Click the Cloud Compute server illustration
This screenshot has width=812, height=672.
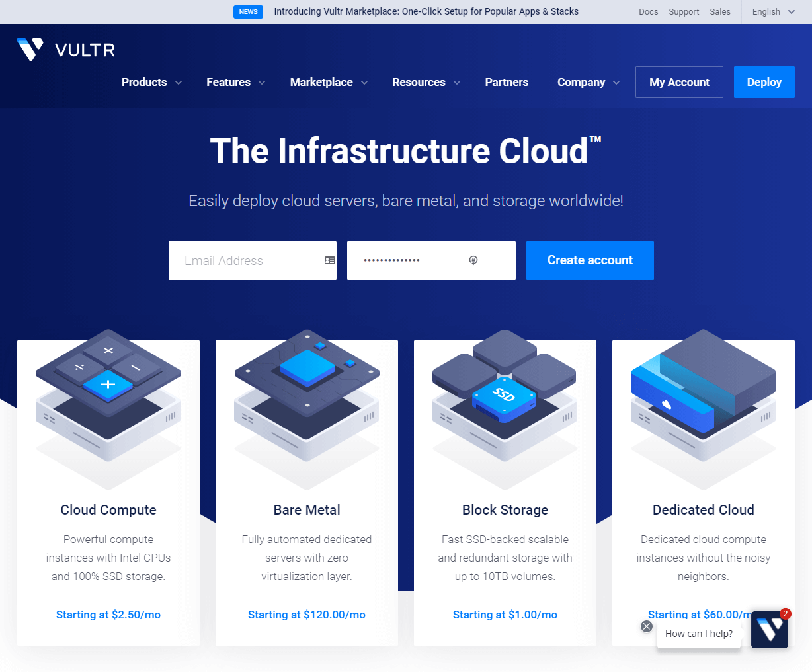click(108, 410)
